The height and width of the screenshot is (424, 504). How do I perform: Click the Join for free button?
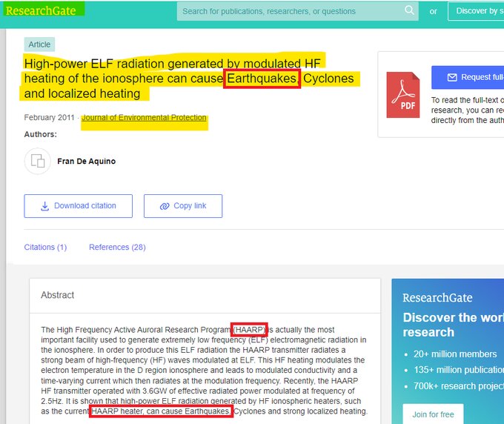point(433,414)
